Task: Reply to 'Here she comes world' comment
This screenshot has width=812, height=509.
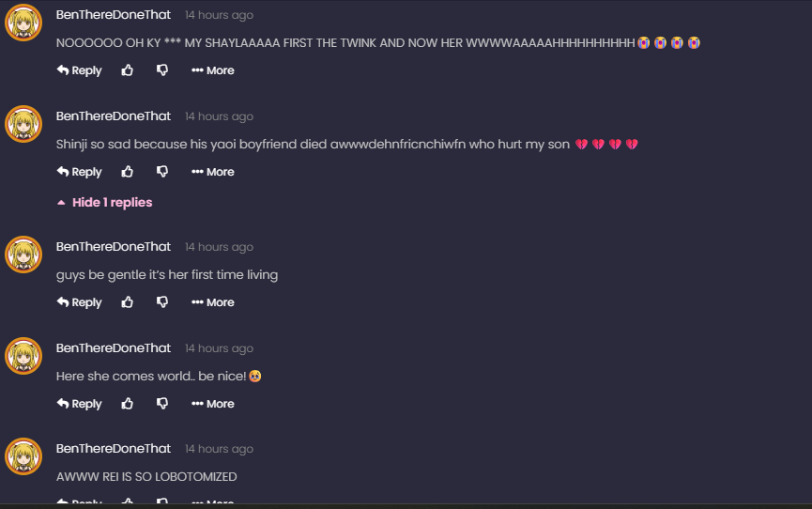Action: point(79,403)
